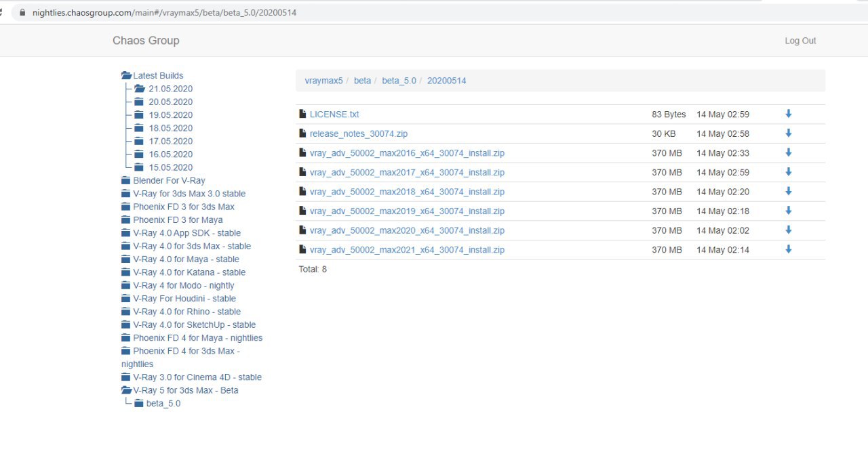Click file icon of max2021 installer row
868x462 pixels.
coord(302,249)
